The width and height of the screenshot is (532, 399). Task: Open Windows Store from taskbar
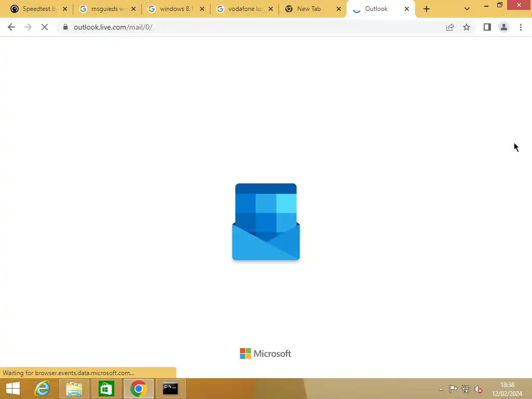[106, 389]
